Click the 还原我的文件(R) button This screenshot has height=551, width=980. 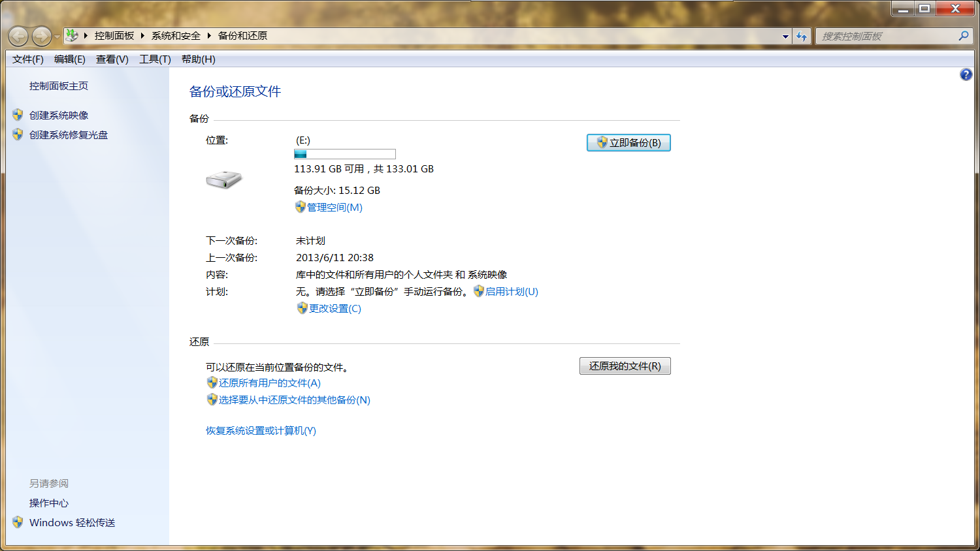pos(625,366)
